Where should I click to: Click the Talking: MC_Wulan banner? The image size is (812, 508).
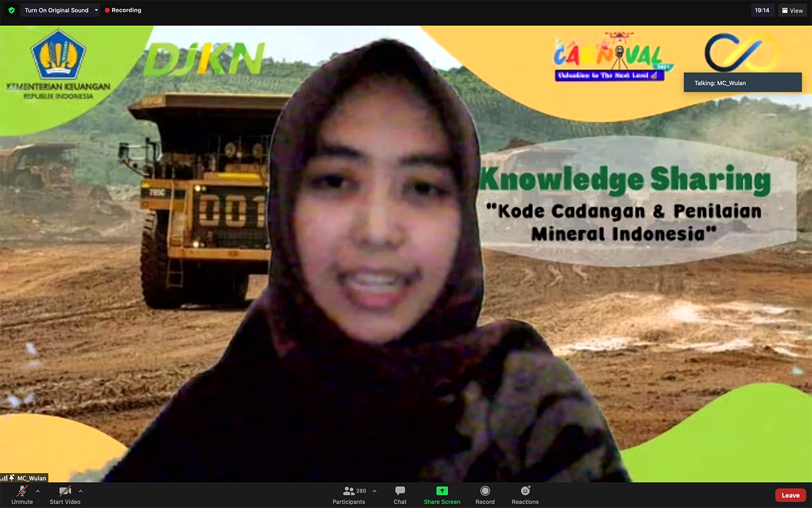coord(742,83)
